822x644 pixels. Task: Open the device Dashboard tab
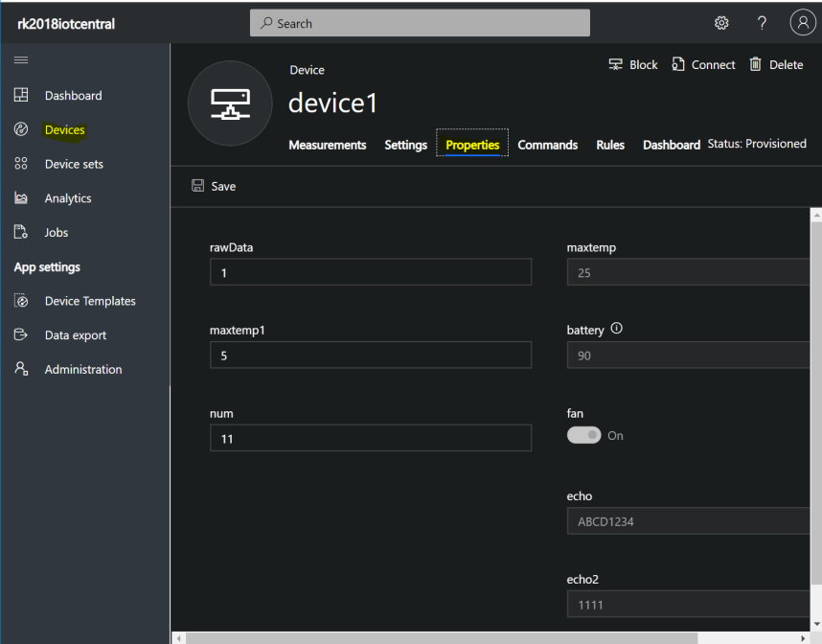(x=672, y=145)
